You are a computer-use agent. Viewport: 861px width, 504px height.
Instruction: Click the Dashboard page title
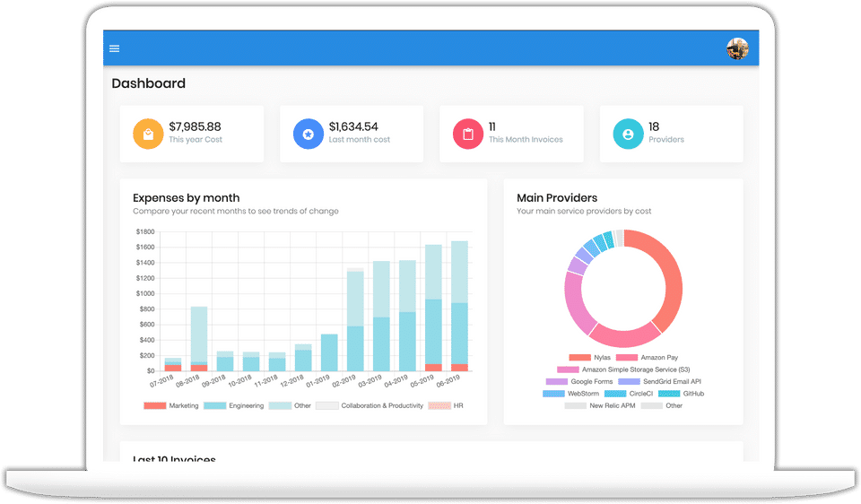[x=148, y=83]
